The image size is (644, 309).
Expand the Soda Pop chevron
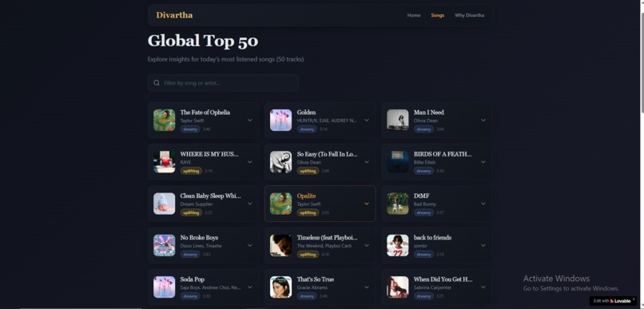click(x=250, y=287)
